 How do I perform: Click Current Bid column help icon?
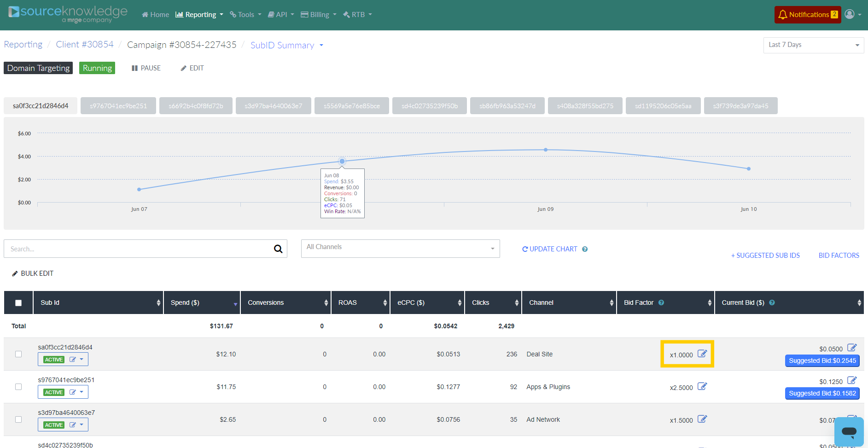(x=772, y=303)
